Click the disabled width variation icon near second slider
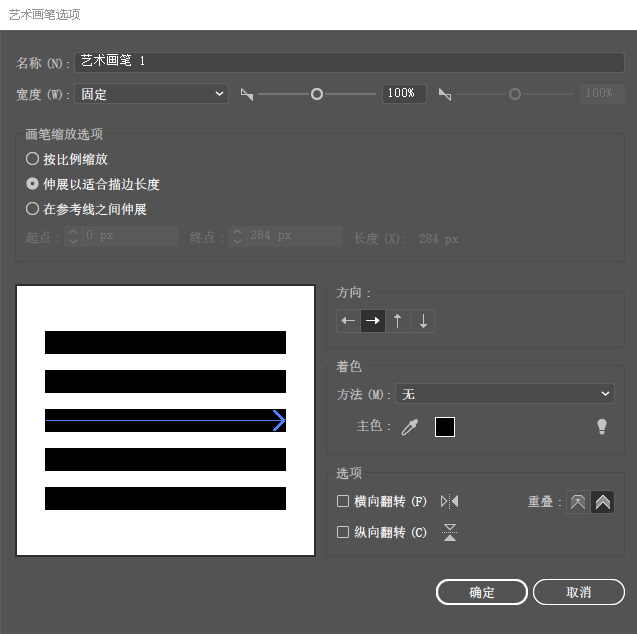This screenshot has width=637, height=634. coord(445,94)
